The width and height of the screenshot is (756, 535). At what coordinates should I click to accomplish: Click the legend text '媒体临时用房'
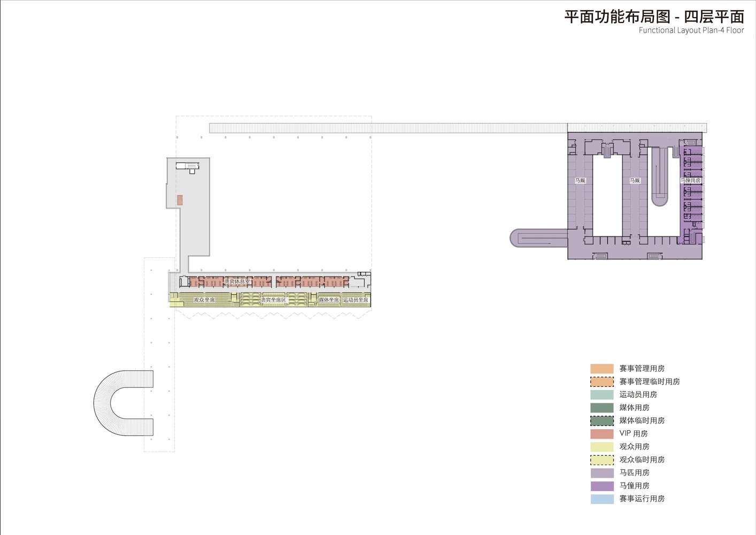642,421
